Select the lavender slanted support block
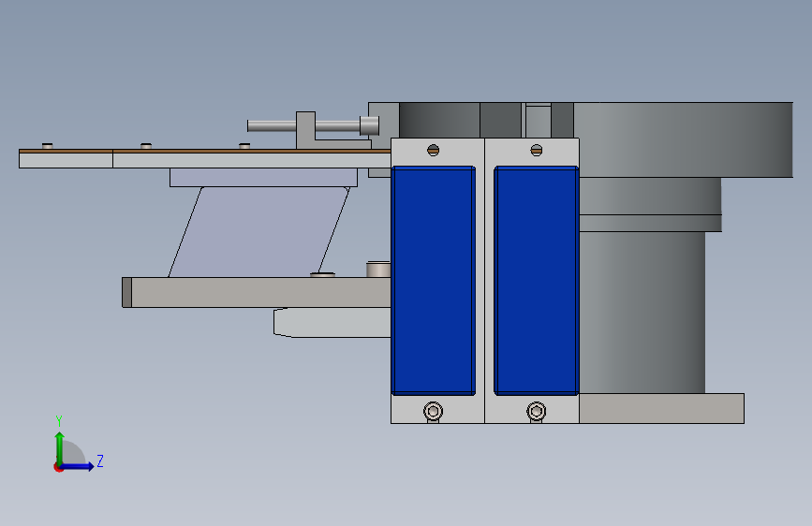 (x=258, y=232)
